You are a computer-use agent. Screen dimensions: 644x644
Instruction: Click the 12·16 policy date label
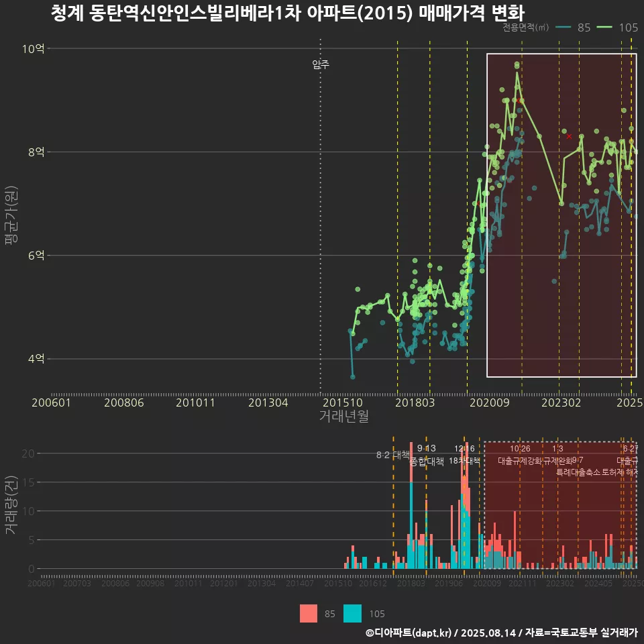tap(464, 449)
